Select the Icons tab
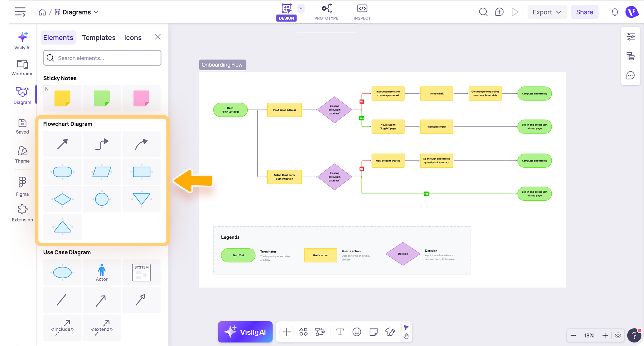 pyautogui.click(x=133, y=37)
